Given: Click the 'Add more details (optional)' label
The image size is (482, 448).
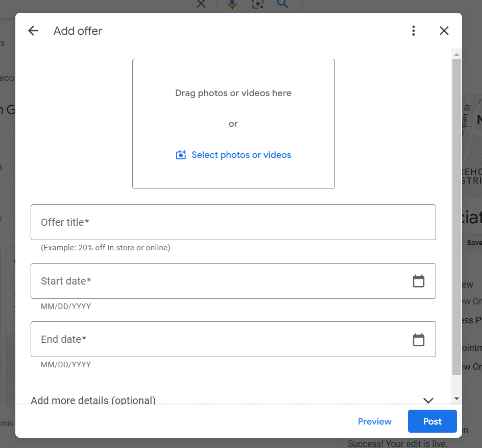Looking at the screenshot, I should tap(93, 400).
